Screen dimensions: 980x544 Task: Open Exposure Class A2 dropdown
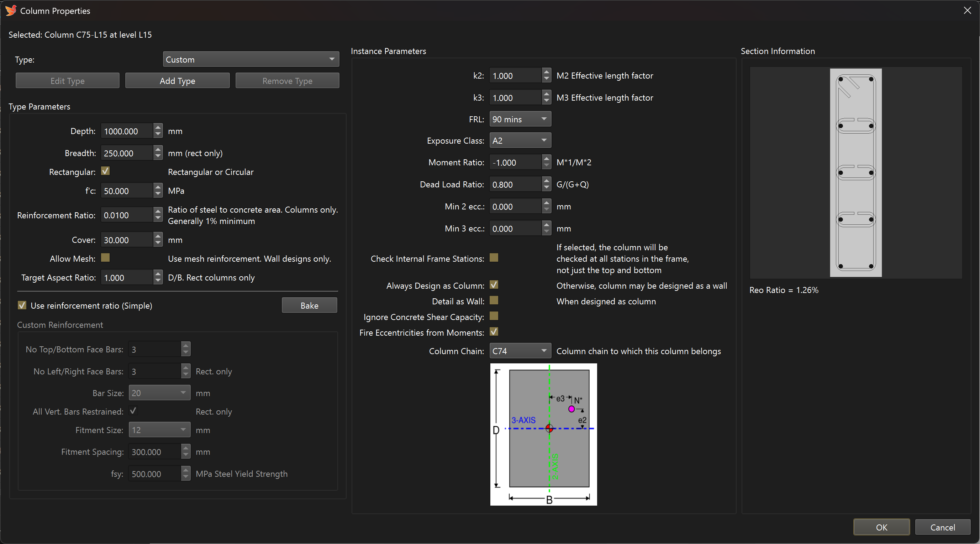pos(520,140)
